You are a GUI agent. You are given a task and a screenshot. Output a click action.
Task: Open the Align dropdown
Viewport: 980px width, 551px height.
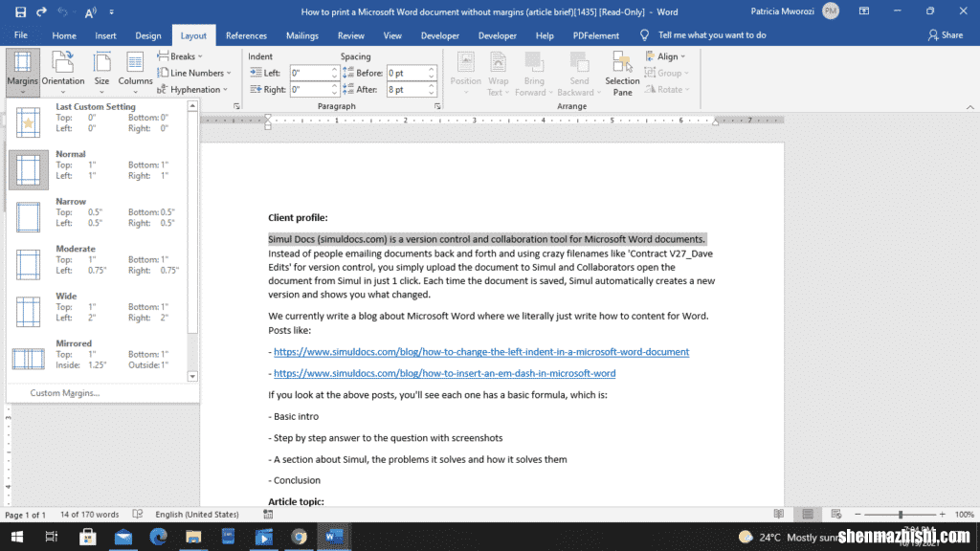click(666, 56)
